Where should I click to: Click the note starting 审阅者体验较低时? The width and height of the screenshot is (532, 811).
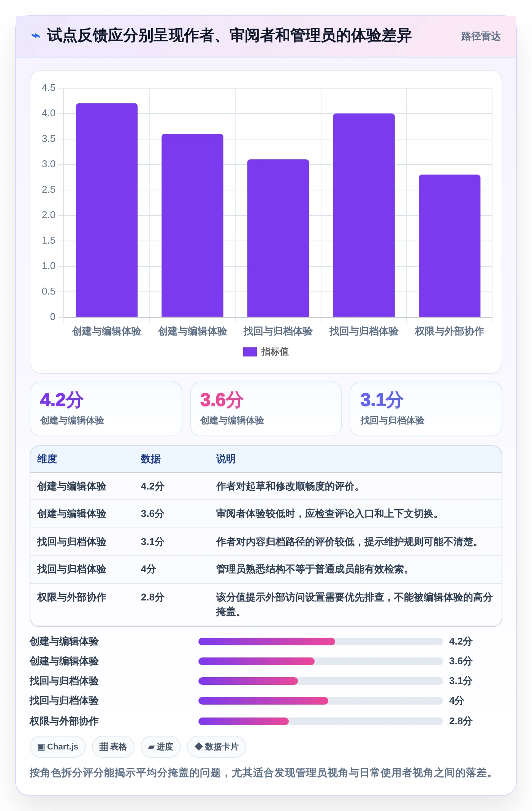click(327, 514)
